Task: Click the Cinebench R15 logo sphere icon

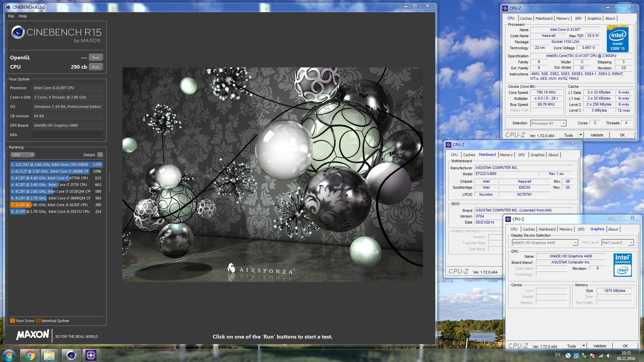Action: pos(18,32)
